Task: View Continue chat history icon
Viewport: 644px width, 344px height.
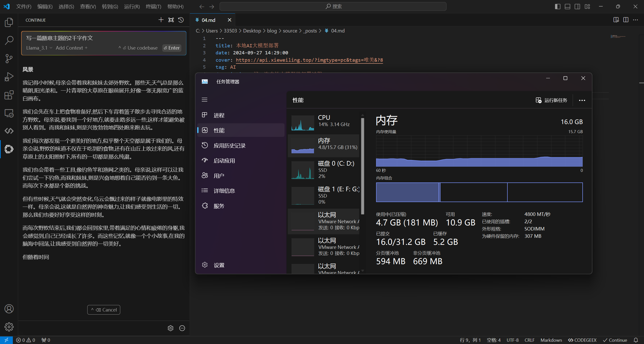Action: pyautogui.click(x=181, y=20)
